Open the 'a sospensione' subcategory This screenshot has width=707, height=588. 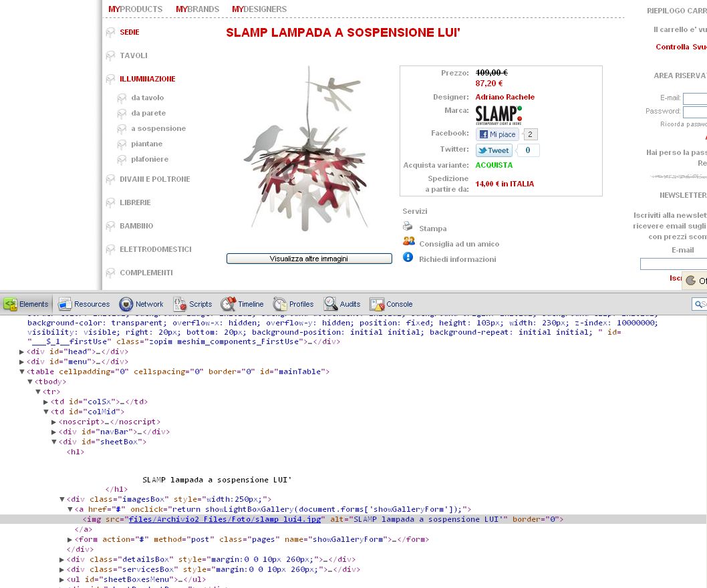tap(158, 128)
